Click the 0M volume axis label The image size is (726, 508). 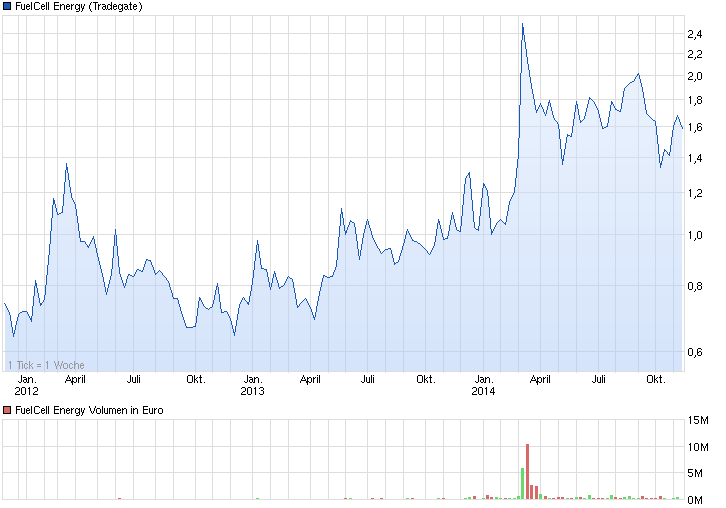point(695,500)
